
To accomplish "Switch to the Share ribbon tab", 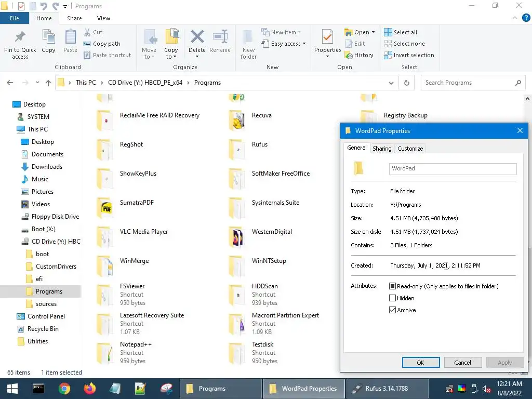I will [x=74, y=18].
